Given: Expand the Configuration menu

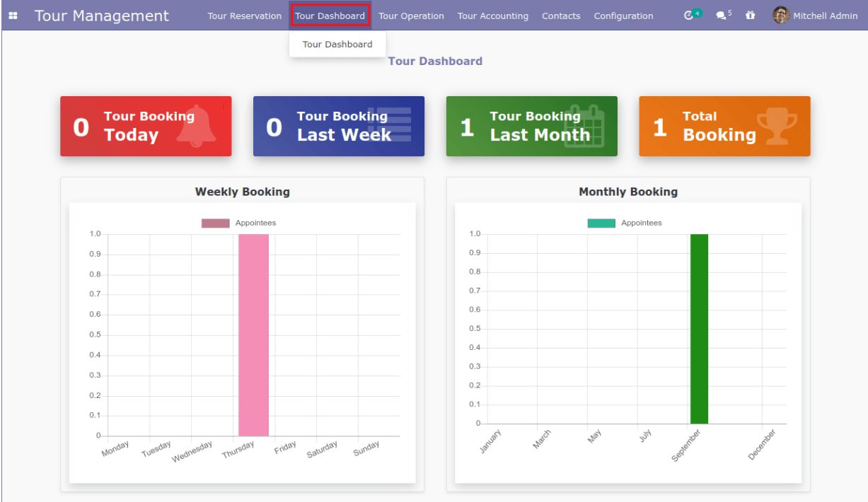Looking at the screenshot, I should click(623, 15).
